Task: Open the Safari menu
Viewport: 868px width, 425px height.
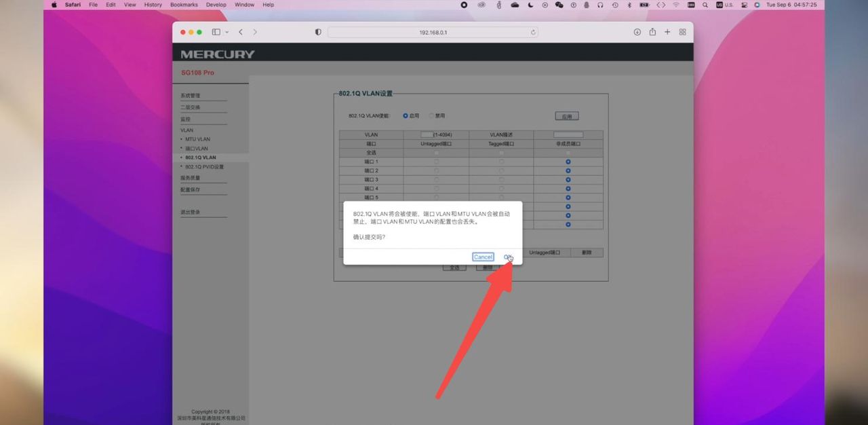Action: (73, 5)
